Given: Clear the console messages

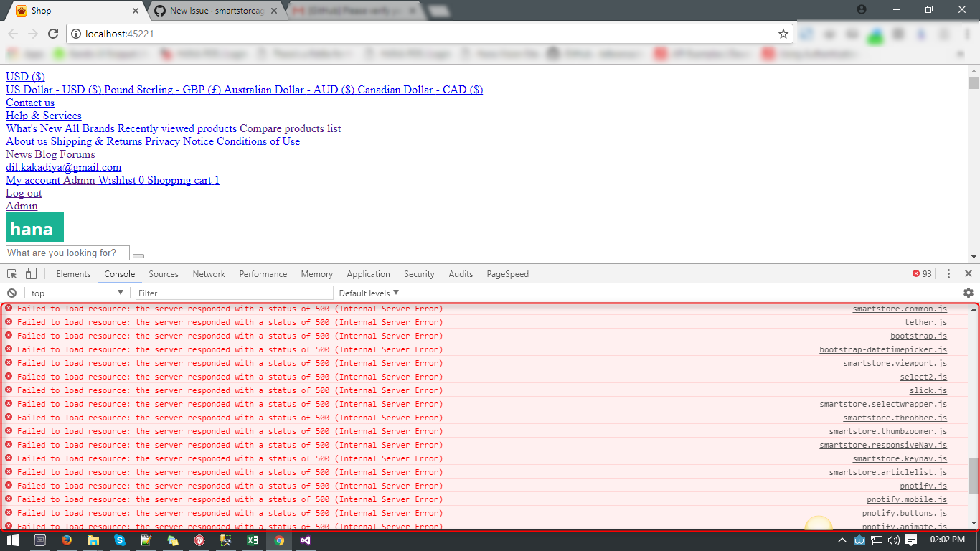Looking at the screenshot, I should click(11, 293).
